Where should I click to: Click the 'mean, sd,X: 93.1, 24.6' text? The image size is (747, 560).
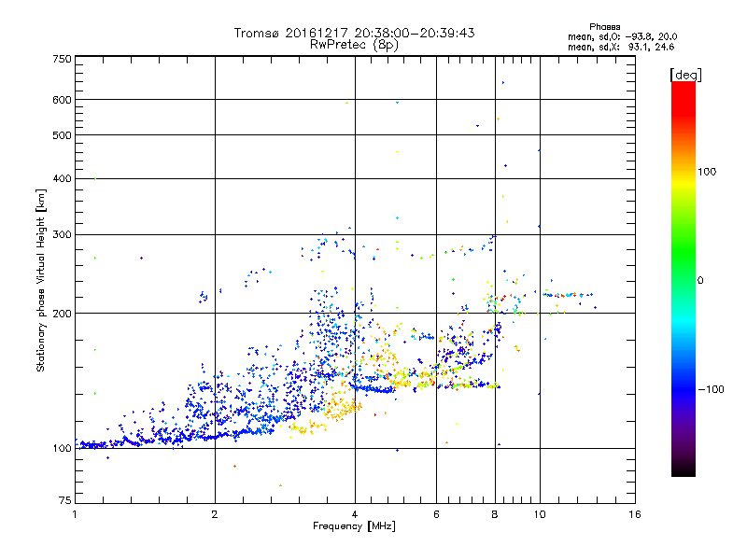(x=621, y=47)
